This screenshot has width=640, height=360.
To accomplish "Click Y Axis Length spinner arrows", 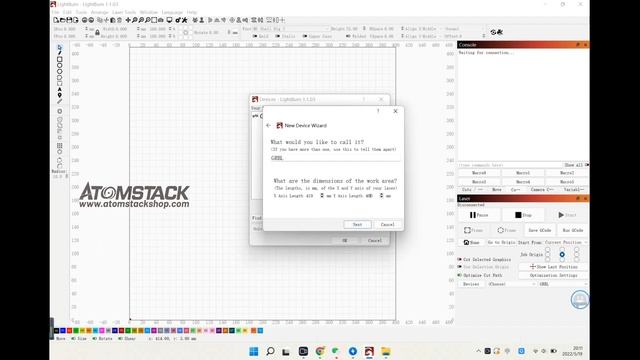I will (x=381, y=196).
